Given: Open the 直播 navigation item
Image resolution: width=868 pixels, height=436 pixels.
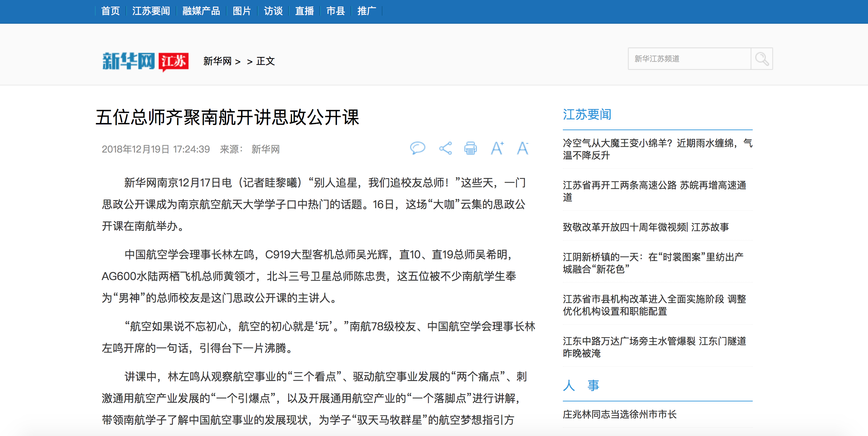Looking at the screenshot, I should coord(304,11).
